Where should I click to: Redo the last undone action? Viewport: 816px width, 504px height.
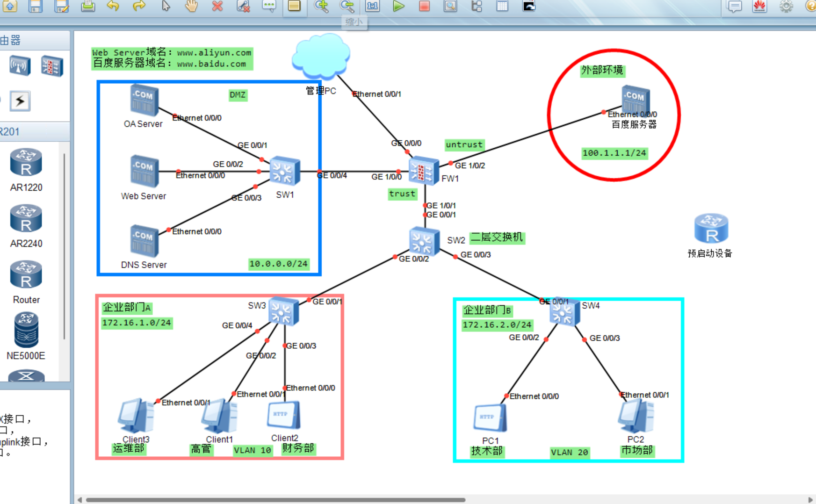coord(139,6)
